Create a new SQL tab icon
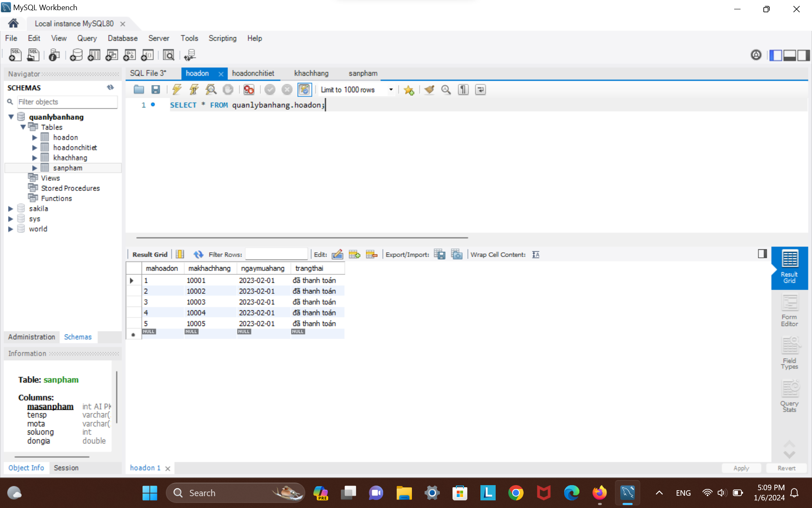Viewport: 812px width, 508px height. (x=15, y=55)
